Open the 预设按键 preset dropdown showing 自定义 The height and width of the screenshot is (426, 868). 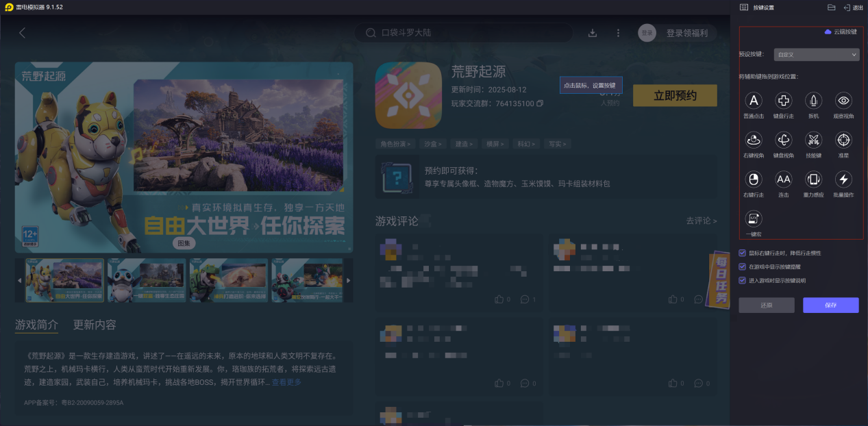point(816,53)
